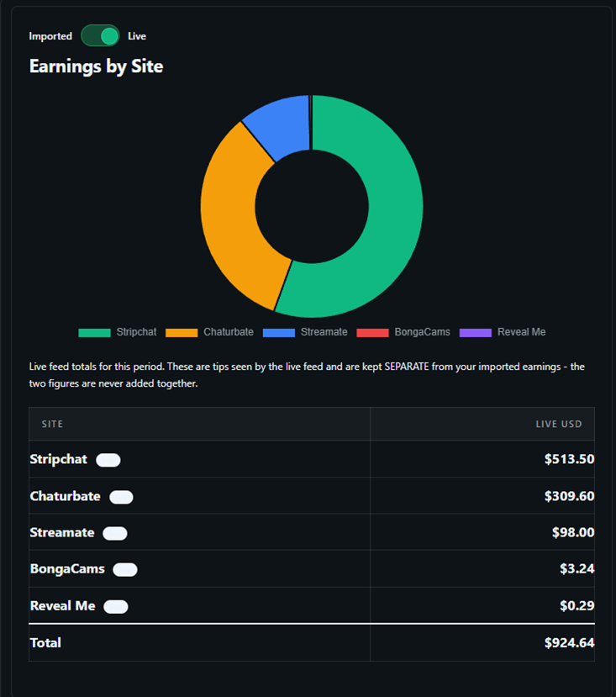Click the $3.24 BongaCams amount
The height and width of the screenshot is (697, 616).
tap(577, 569)
